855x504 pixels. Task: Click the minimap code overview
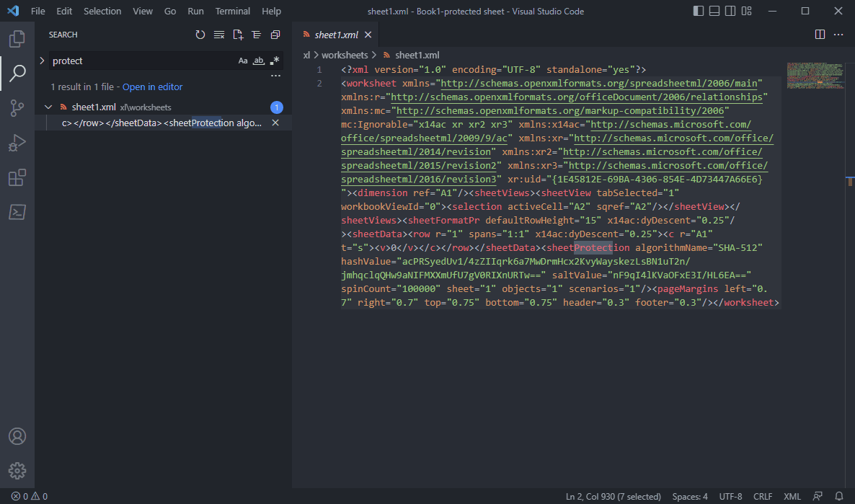(x=815, y=76)
